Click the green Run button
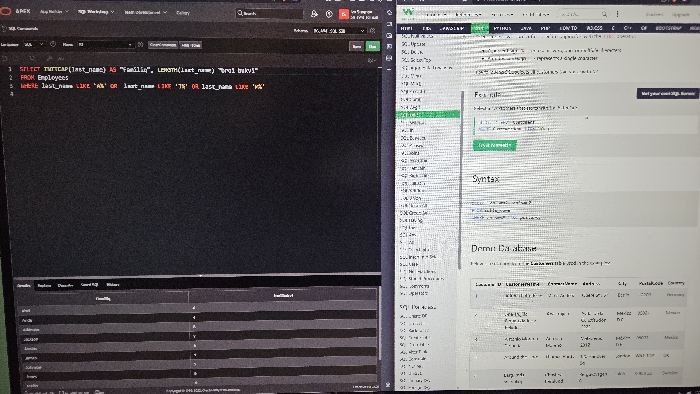The width and height of the screenshot is (700, 394). coord(372,46)
